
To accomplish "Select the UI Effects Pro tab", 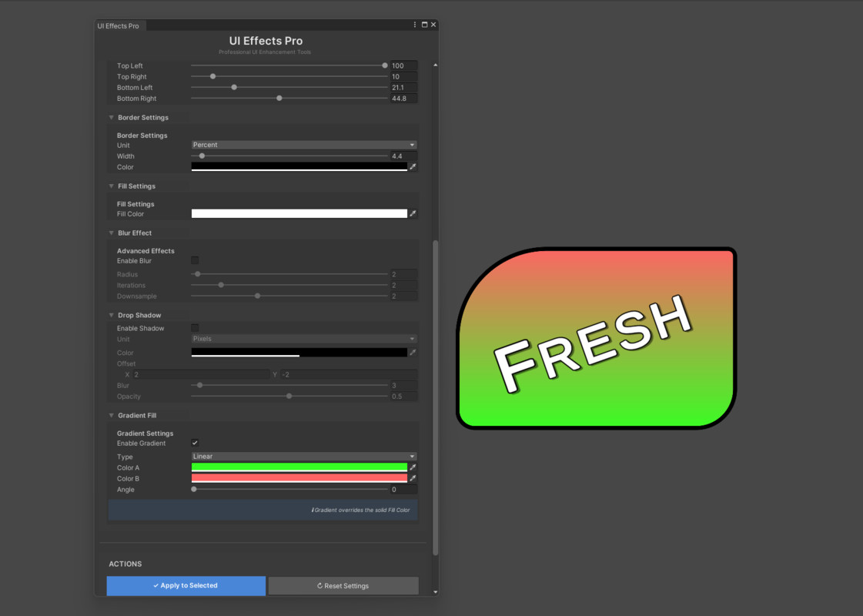I will (119, 25).
